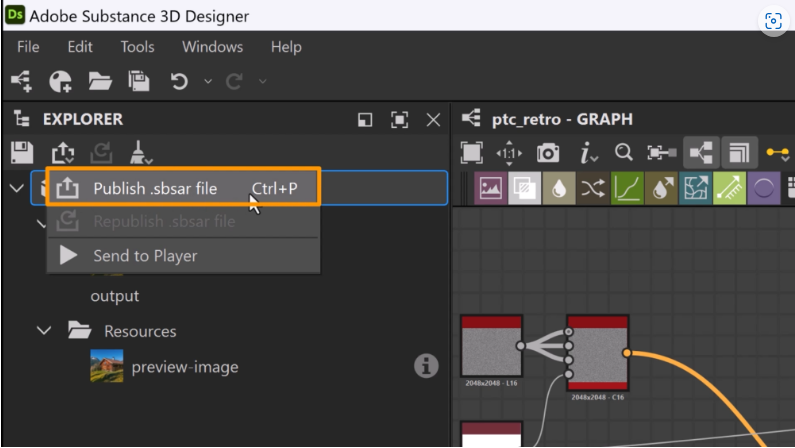The width and height of the screenshot is (795, 448).
Task: Open the graph info display dropdown
Action: 588,153
